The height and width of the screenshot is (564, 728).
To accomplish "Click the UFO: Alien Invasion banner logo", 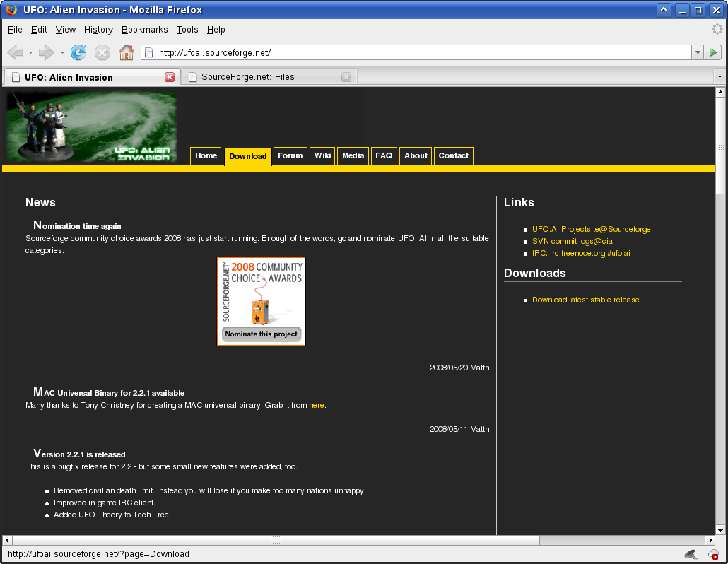I will [x=91, y=127].
